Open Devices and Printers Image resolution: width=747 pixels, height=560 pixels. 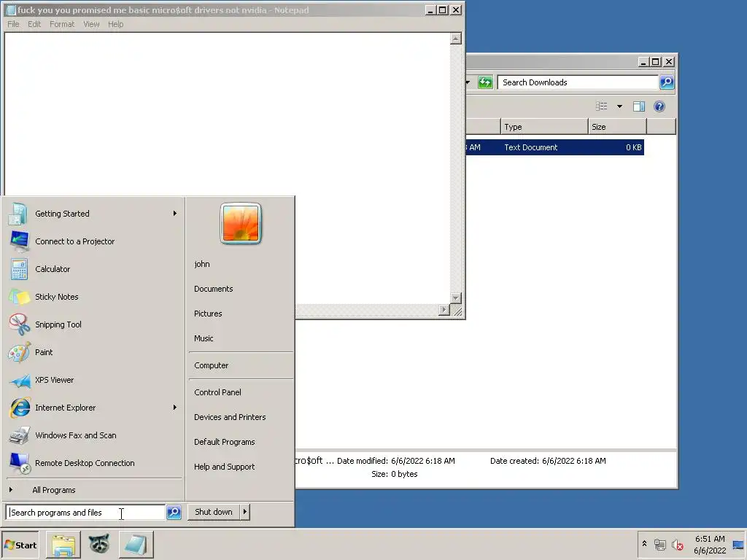point(230,417)
